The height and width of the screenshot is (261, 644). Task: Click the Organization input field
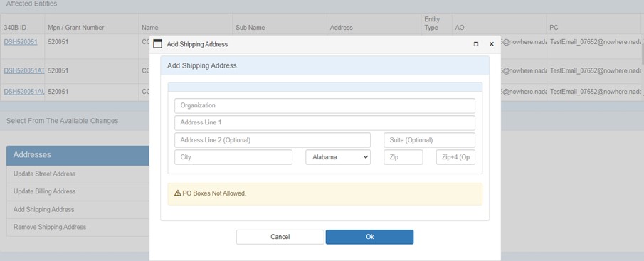click(324, 105)
